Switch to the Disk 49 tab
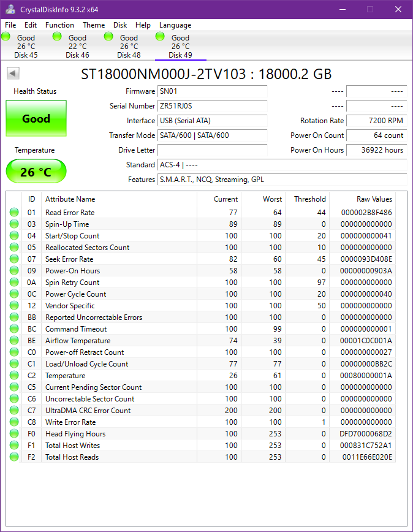This screenshot has width=413, height=532. click(180, 47)
